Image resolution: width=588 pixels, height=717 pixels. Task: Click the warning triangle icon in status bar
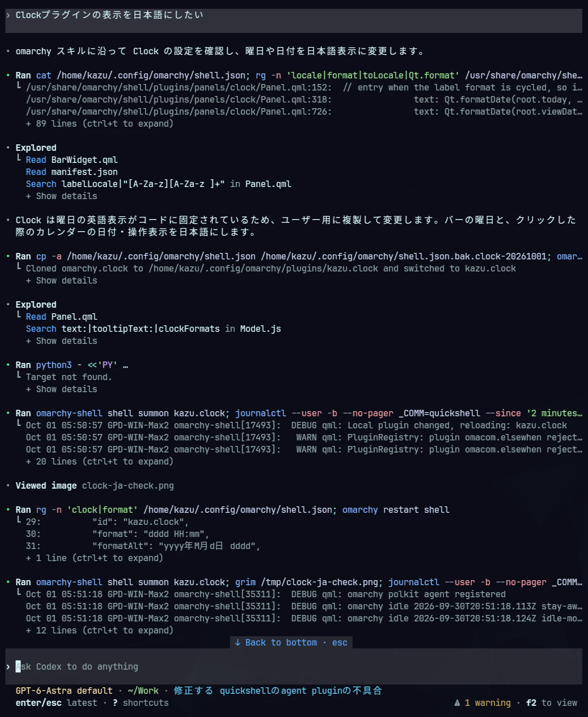tap(457, 703)
